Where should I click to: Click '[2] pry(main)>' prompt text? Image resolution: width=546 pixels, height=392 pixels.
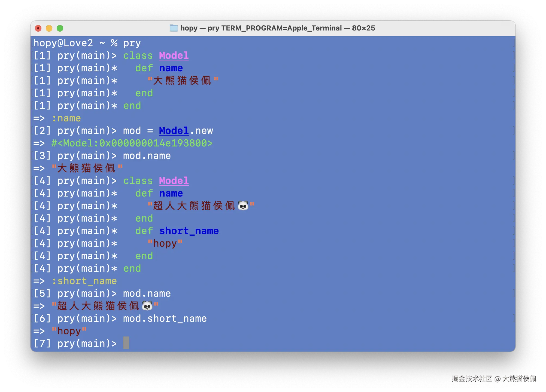point(75,131)
